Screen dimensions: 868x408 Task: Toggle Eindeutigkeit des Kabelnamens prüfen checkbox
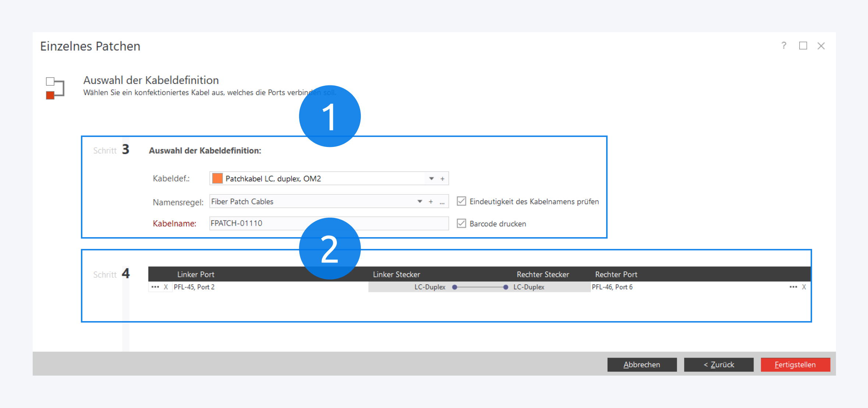[461, 201]
